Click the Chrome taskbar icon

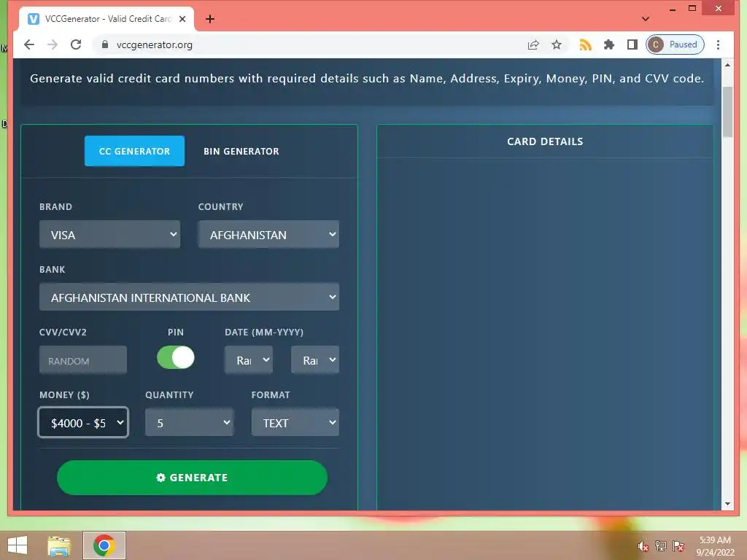(104, 545)
